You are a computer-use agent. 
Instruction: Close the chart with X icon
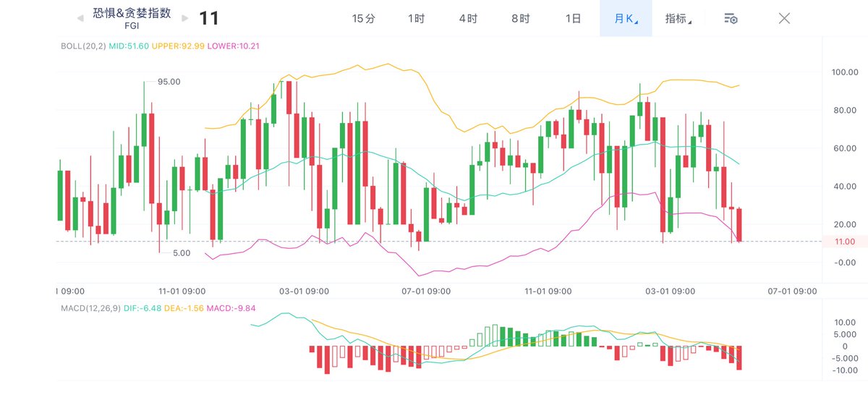tap(784, 18)
